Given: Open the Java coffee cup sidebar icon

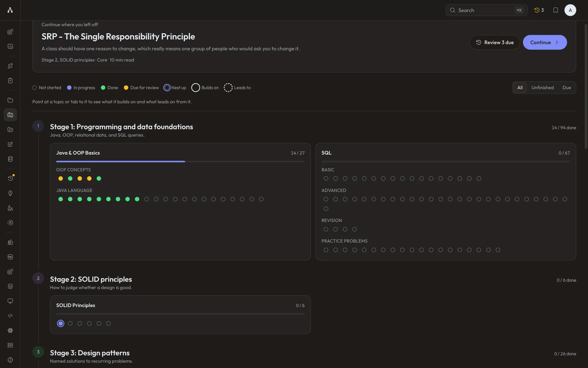Looking at the screenshot, I should pyautogui.click(x=10, y=242).
